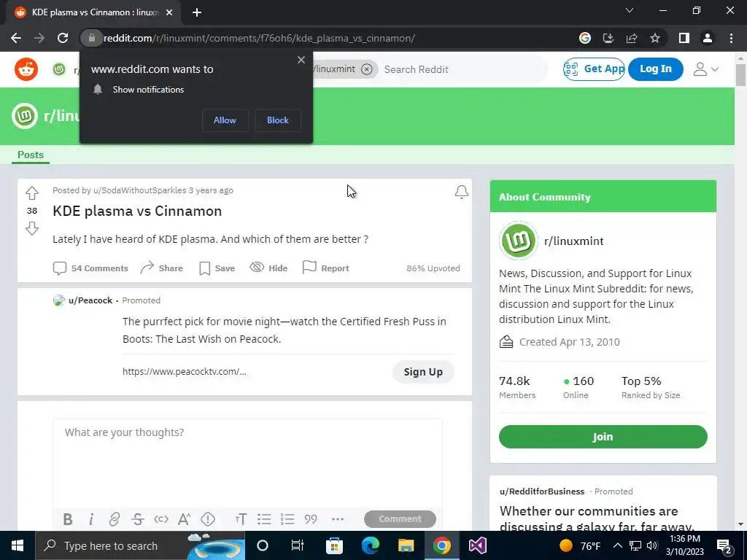Image resolution: width=747 pixels, height=560 pixels.
Task: Share the post
Action: (161, 268)
